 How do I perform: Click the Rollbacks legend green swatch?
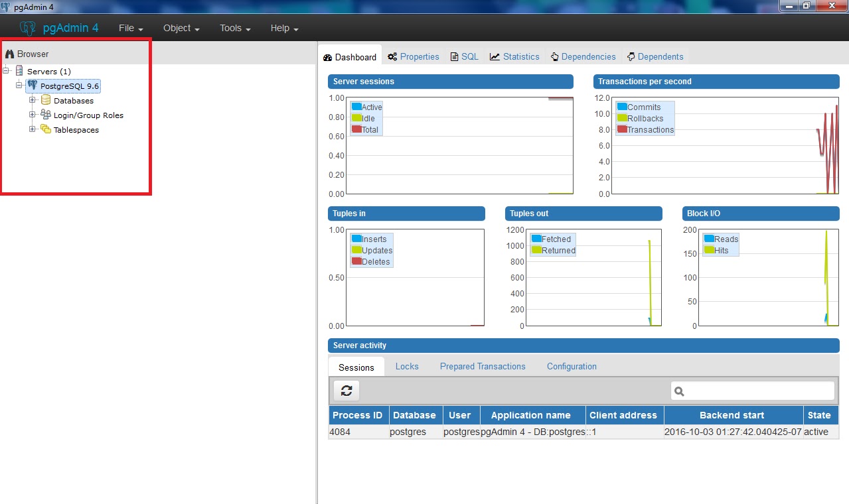pos(622,118)
